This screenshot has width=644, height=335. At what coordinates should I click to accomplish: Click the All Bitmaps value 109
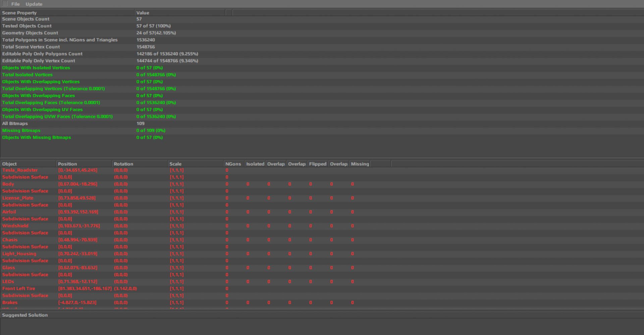(x=141, y=124)
